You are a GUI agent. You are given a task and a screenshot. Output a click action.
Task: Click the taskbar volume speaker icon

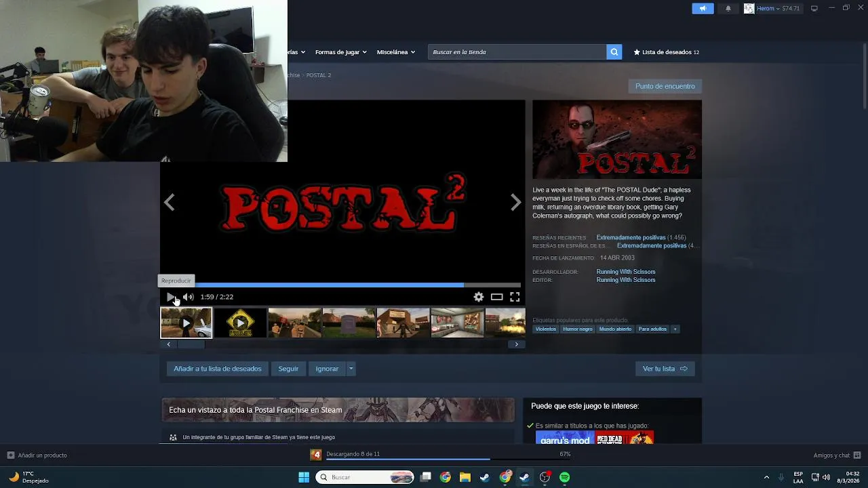[x=826, y=477]
